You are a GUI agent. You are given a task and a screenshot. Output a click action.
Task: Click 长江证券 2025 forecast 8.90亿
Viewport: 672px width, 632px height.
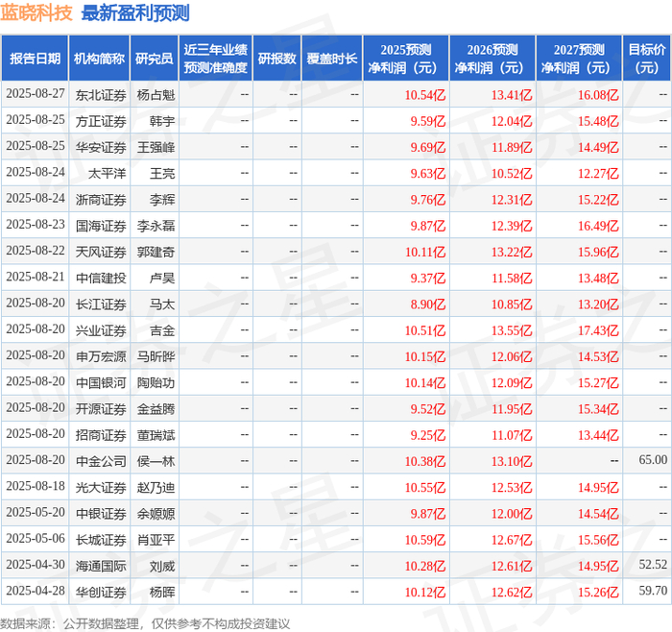point(428,304)
